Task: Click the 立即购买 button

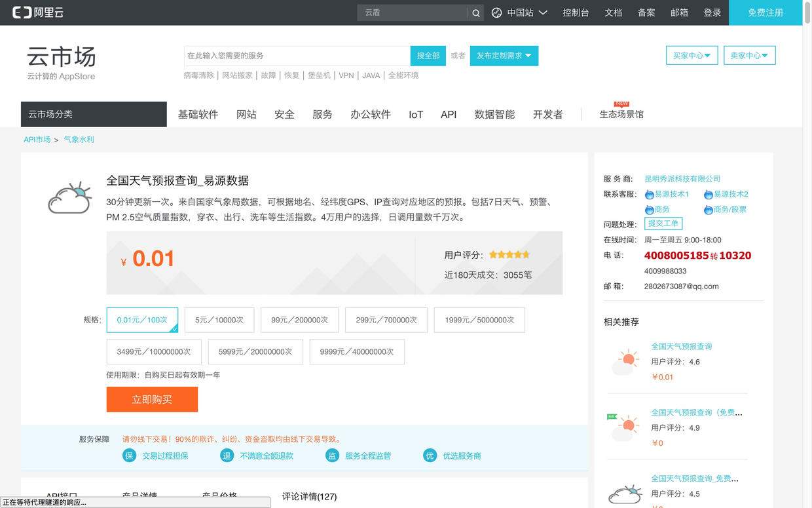Action: (x=152, y=399)
